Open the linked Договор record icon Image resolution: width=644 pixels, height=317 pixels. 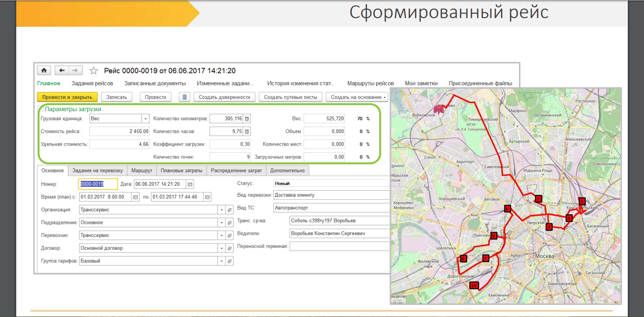230,248
